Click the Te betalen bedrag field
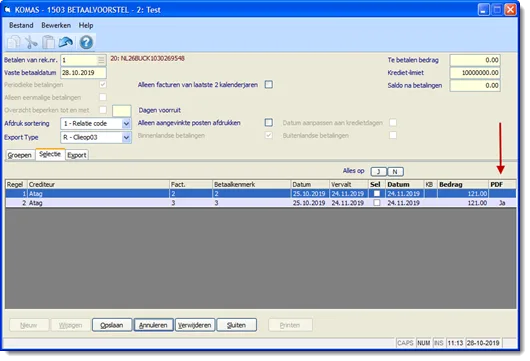Image resolution: width=530 pixels, height=361 pixels. 475,60
